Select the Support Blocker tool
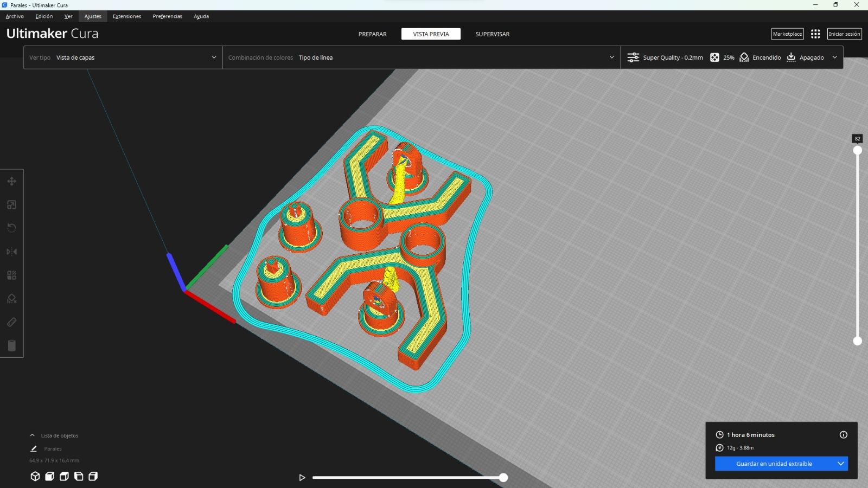868x488 pixels. pyautogui.click(x=11, y=299)
